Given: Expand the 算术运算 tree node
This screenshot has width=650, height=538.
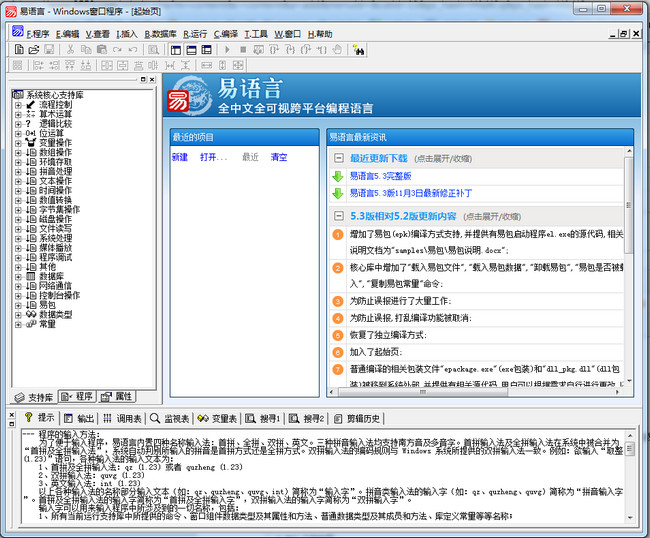Looking at the screenshot, I should [x=18, y=114].
